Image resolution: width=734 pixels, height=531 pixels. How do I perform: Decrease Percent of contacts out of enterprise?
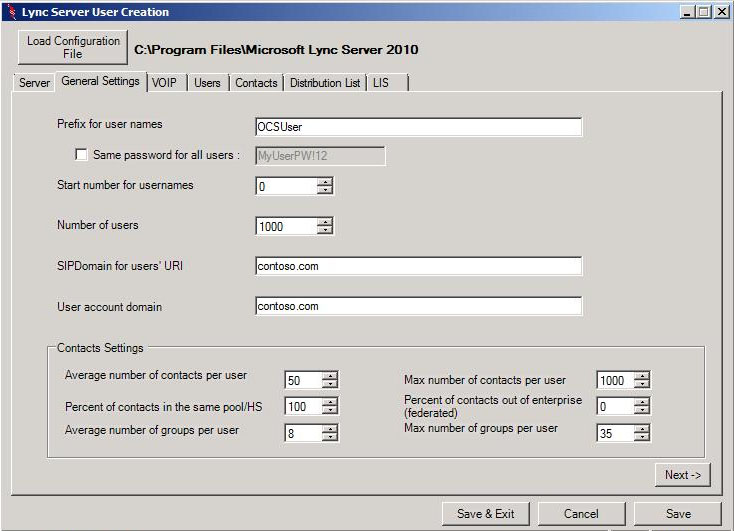(x=642, y=410)
